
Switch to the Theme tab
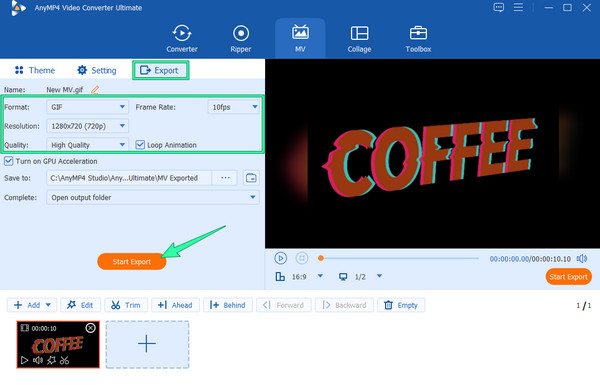coord(35,70)
